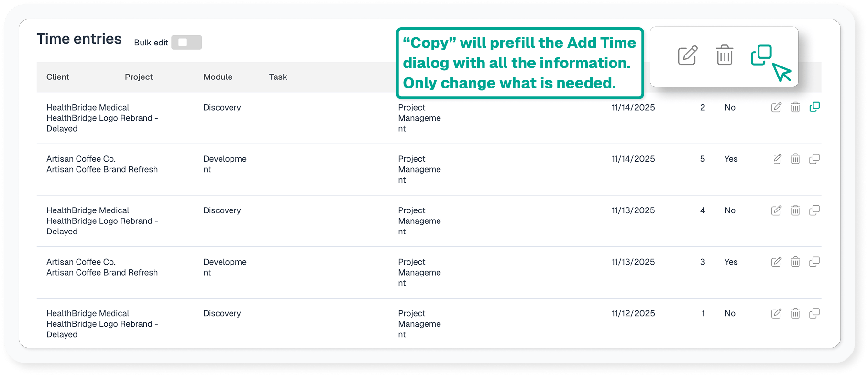Delete the HealthBridge 11/12/2025 entry
This screenshot has width=868, height=376.
pyautogui.click(x=795, y=314)
